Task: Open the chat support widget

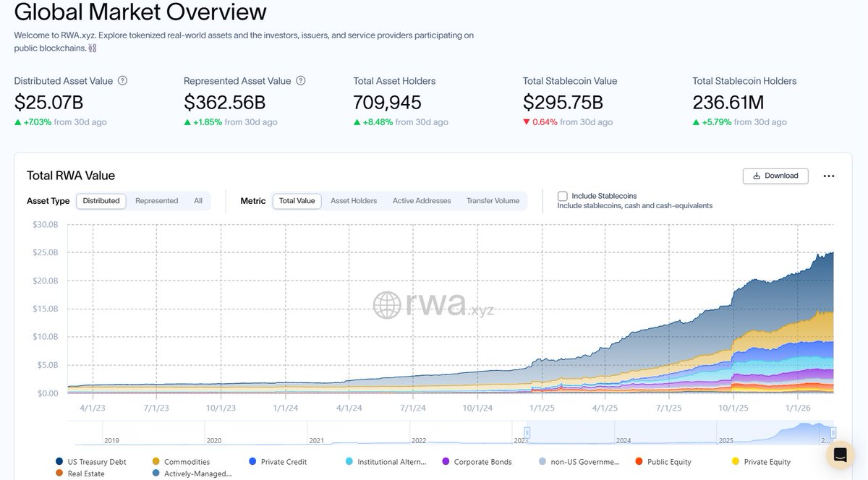Action: (x=840, y=455)
